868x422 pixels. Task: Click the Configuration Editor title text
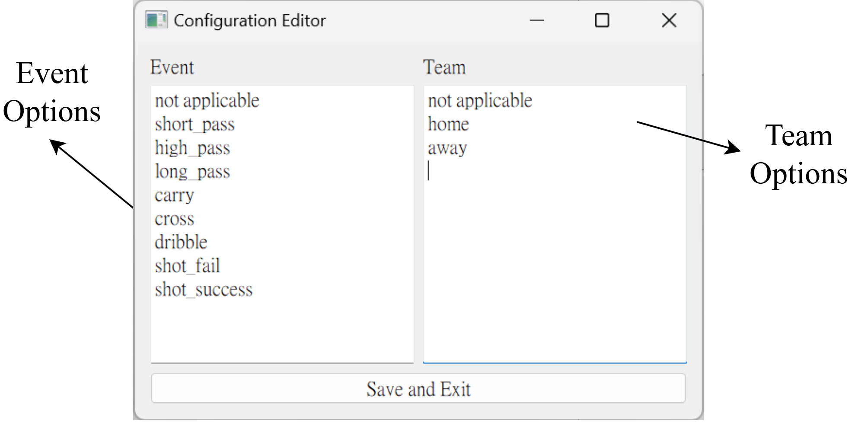[x=249, y=20]
